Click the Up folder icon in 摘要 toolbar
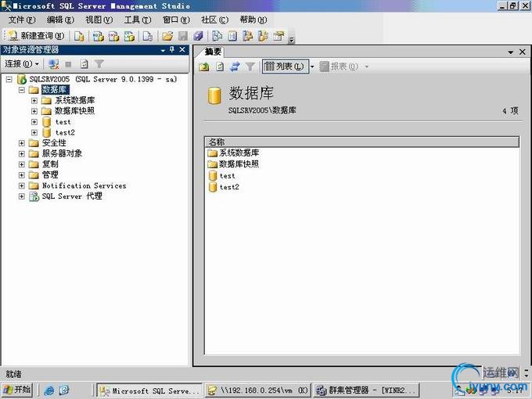Screen dimensions: 532x399 pyautogui.click(x=204, y=66)
